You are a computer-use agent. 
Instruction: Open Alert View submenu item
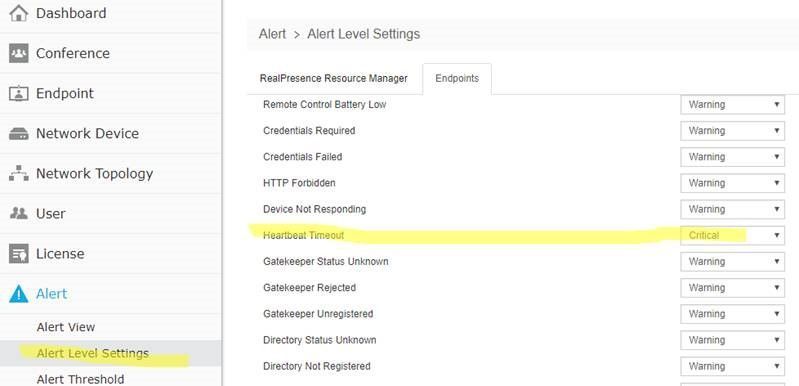click(x=66, y=327)
